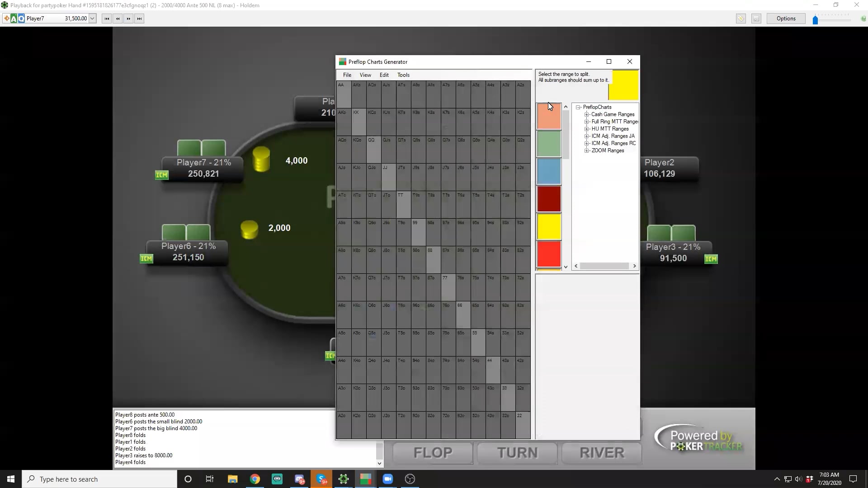Expand the Cash Game Ranges node
Image resolution: width=868 pixels, height=488 pixels.
[x=586, y=114]
